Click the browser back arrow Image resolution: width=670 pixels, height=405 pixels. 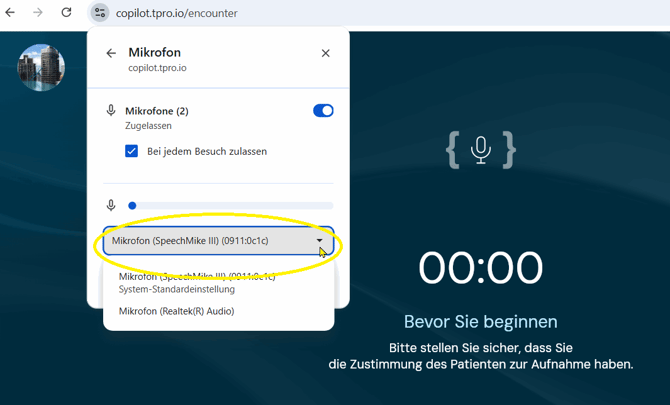coord(11,13)
